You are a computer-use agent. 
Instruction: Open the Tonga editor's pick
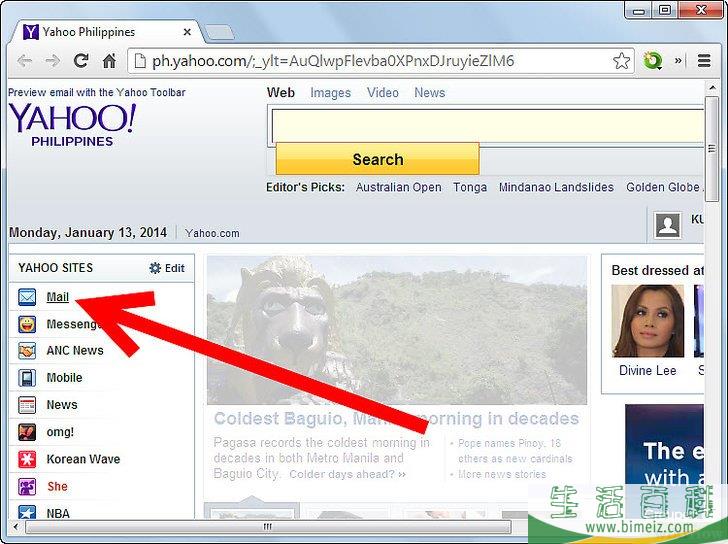pyautogui.click(x=470, y=187)
